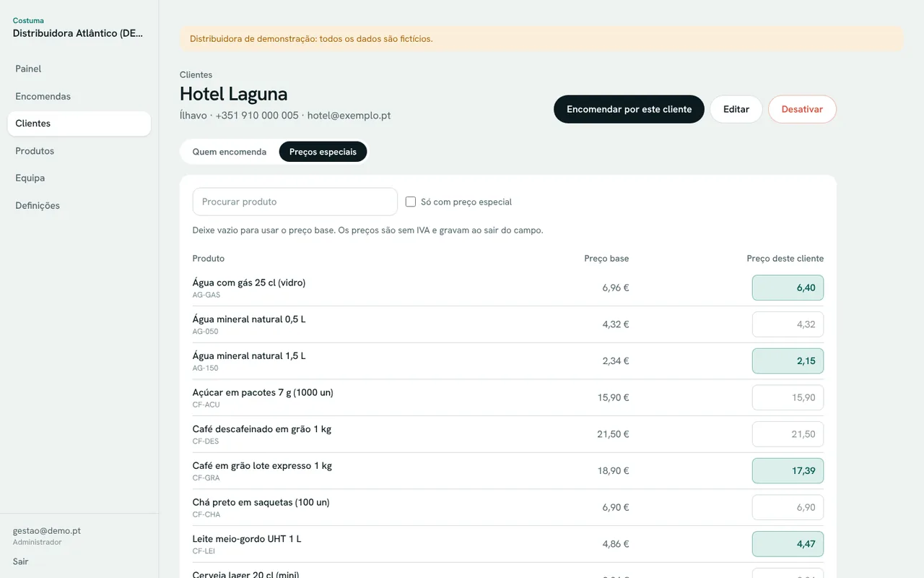
Task: Click the base price 6,96 €
Action: click(x=616, y=288)
